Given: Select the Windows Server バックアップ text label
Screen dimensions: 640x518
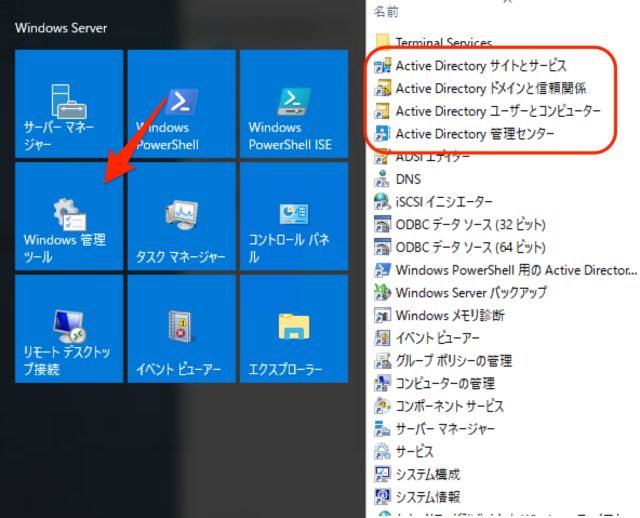Looking at the screenshot, I should (471, 292).
